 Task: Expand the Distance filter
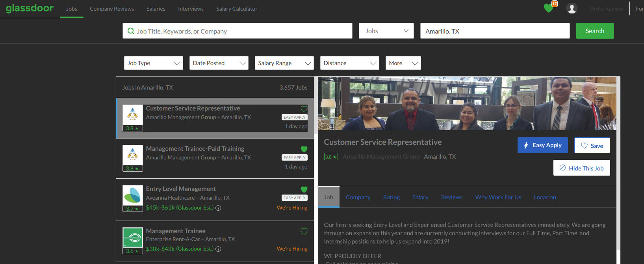coord(350,63)
